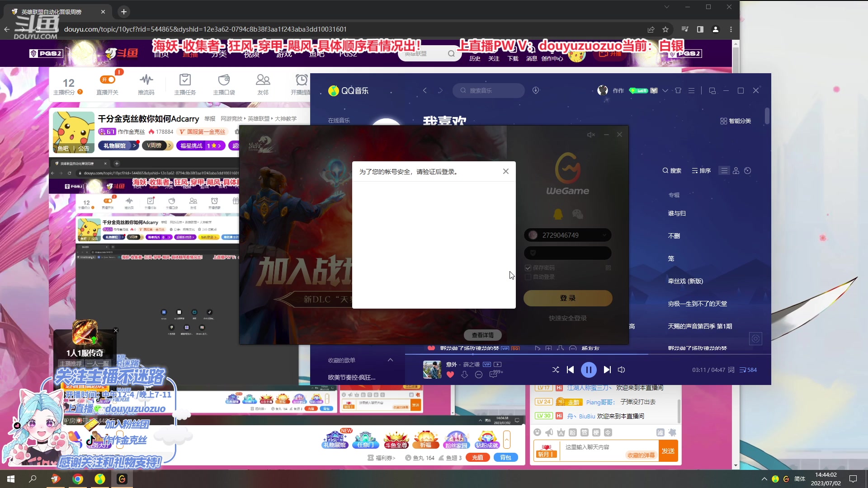The height and width of the screenshot is (488, 868).
Task: Collapse the 收藏的歌单 section in the sidebar
Action: [x=390, y=360]
